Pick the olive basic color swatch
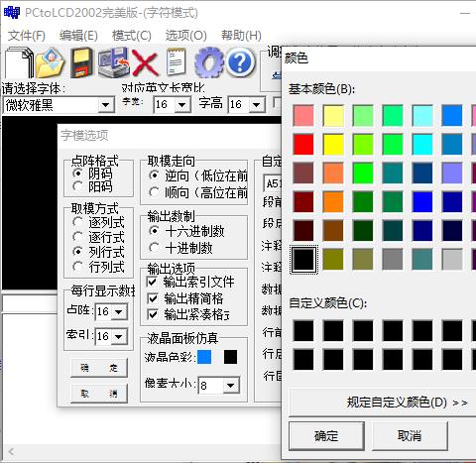 [333, 260]
